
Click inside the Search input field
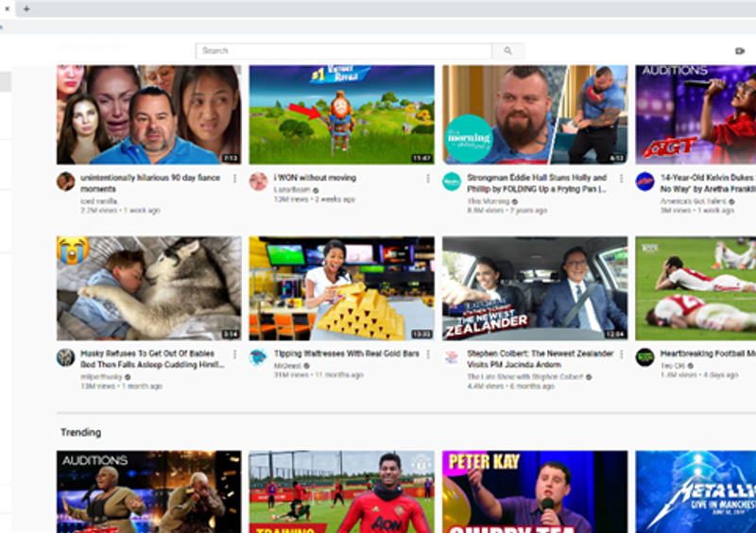pyautogui.click(x=345, y=51)
